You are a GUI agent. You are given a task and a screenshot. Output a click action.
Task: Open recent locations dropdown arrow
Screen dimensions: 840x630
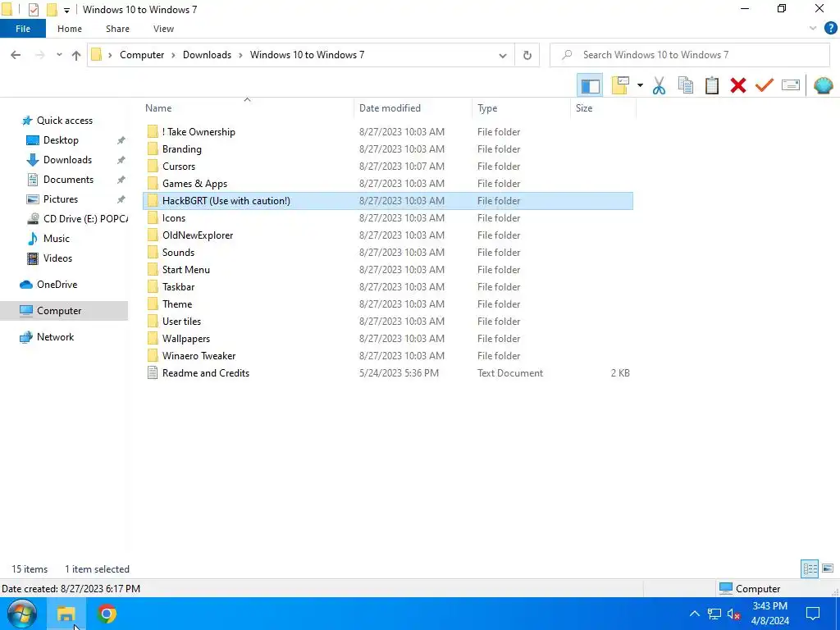click(59, 55)
